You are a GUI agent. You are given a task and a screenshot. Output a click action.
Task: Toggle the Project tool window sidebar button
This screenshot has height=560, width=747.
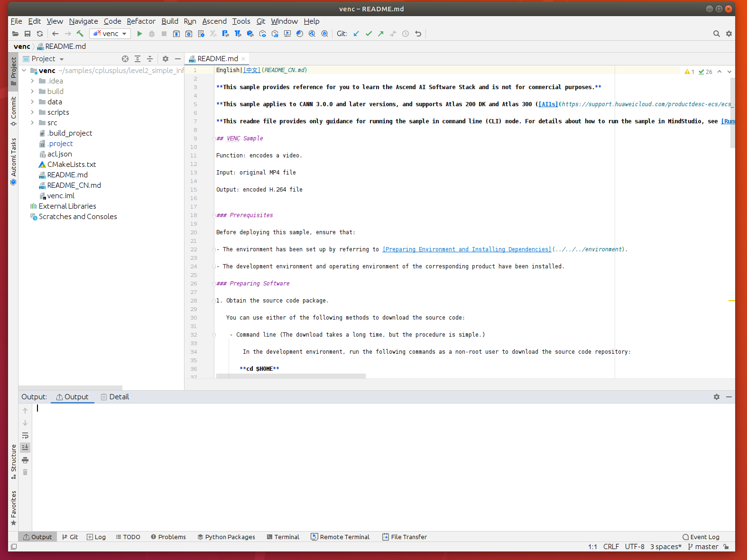click(x=13, y=71)
